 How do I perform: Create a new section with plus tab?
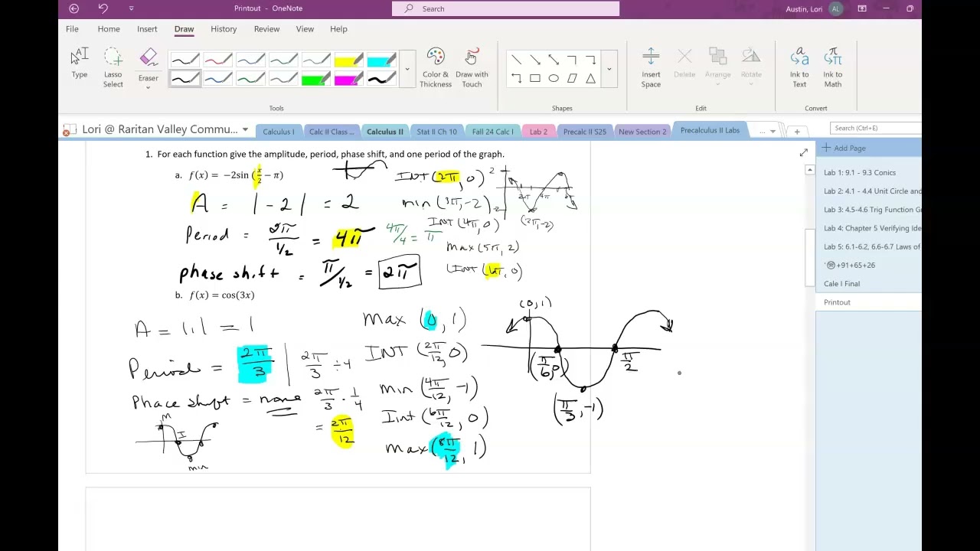[797, 132]
